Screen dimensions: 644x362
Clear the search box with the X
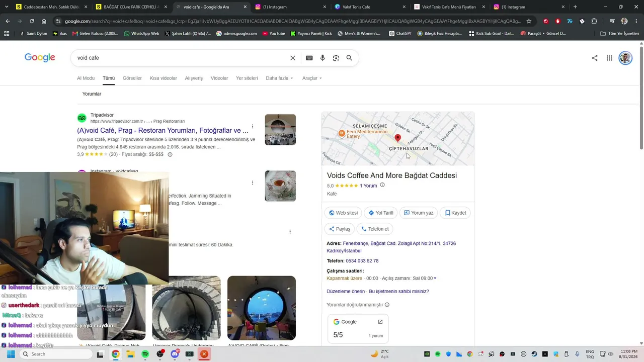click(x=293, y=58)
